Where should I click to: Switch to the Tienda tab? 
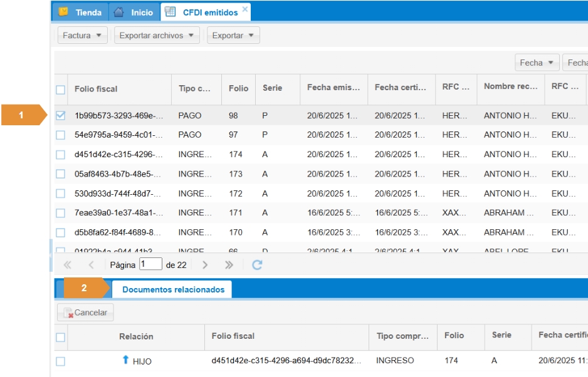[x=80, y=12]
